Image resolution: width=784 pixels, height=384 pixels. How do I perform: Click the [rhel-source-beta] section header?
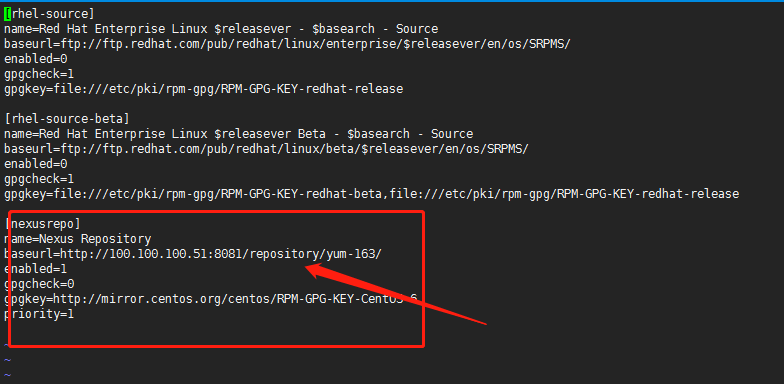pyautogui.click(x=66, y=119)
